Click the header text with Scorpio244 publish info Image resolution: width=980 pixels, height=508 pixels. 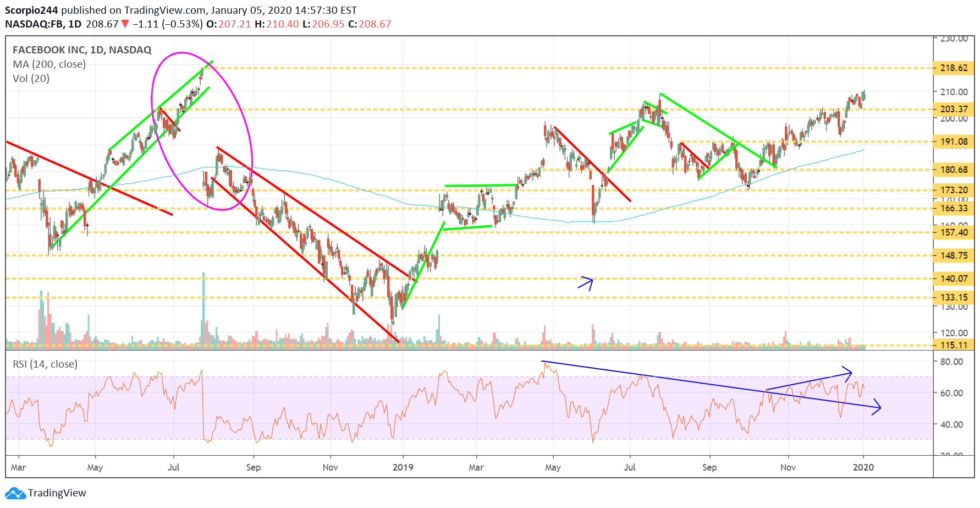pyautogui.click(x=180, y=10)
